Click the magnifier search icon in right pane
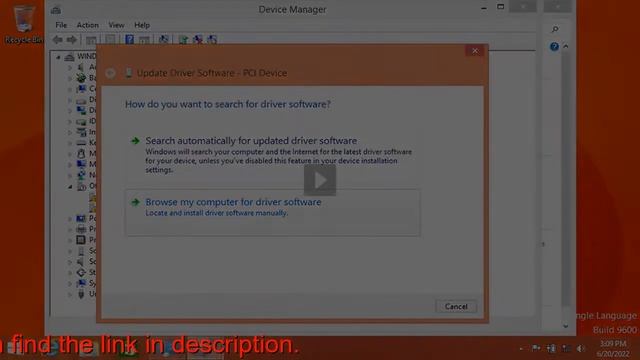This screenshot has width=640, height=360. pyautogui.click(x=555, y=29)
